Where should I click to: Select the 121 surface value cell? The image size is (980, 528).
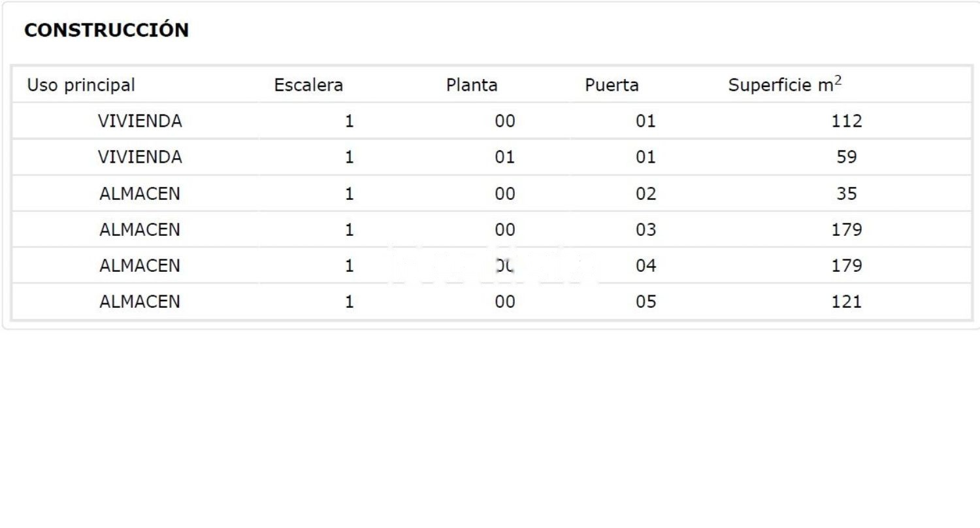847,302
